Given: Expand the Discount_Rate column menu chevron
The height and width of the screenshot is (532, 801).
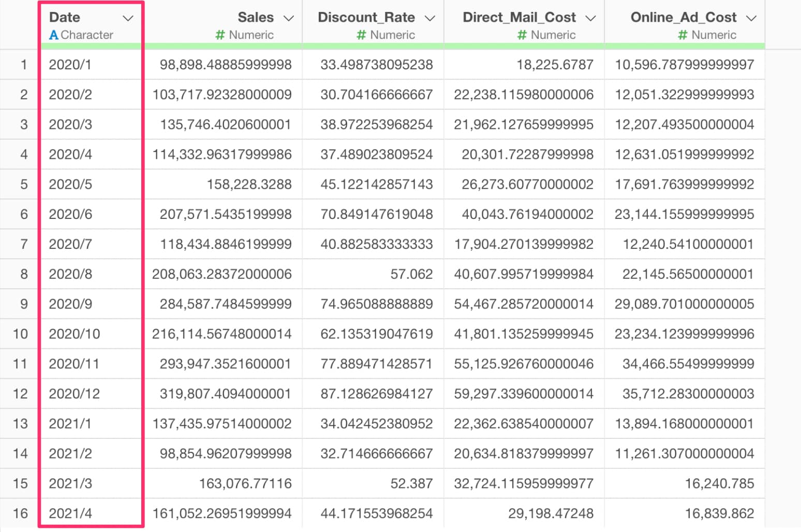Looking at the screenshot, I should pos(429,18).
